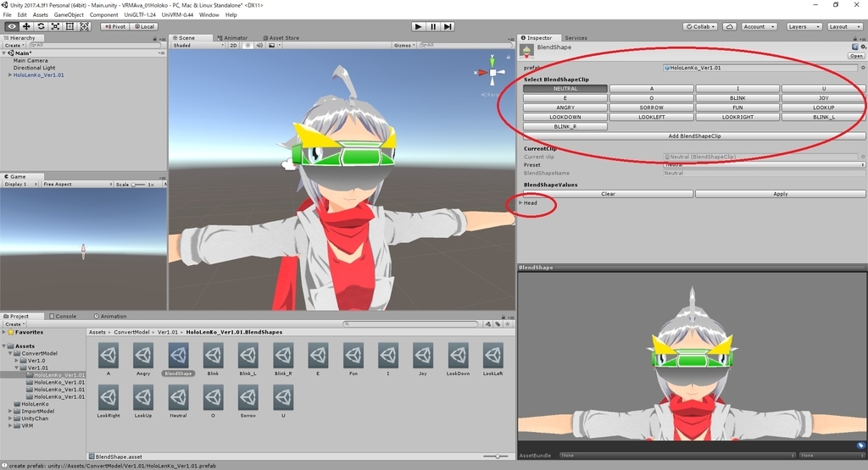Expand the Head blendshape foldout
Screen dimensions: 868x470
521,203
